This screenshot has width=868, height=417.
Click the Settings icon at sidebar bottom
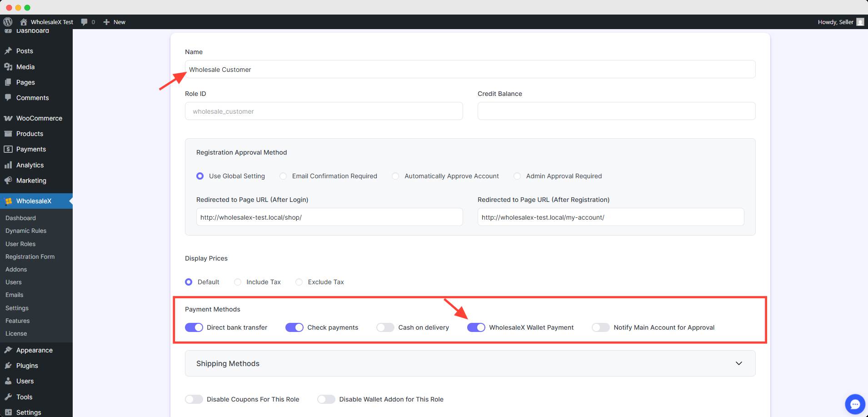tap(8, 412)
